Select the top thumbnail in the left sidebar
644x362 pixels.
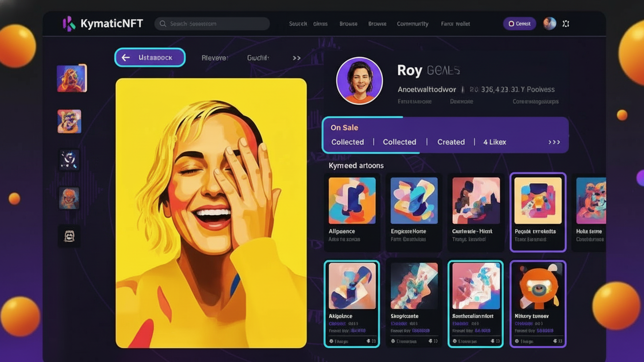[71, 78]
